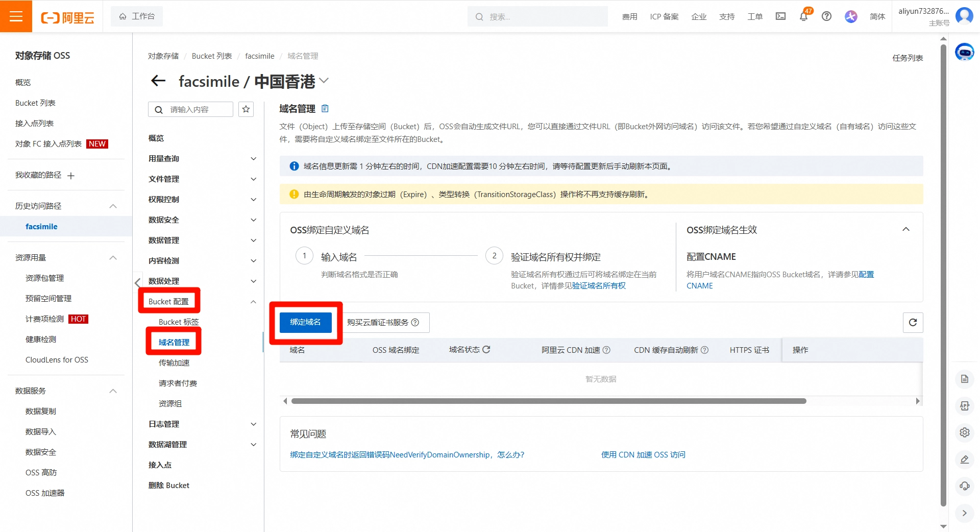980x532 pixels.
Task: Open 验证域名所有权 link
Action: pyautogui.click(x=598, y=286)
